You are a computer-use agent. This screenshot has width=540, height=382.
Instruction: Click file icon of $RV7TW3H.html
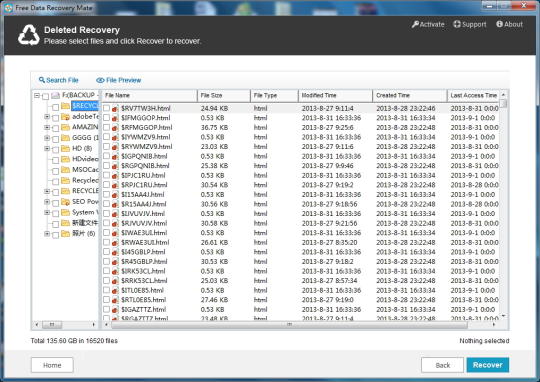point(115,109)
